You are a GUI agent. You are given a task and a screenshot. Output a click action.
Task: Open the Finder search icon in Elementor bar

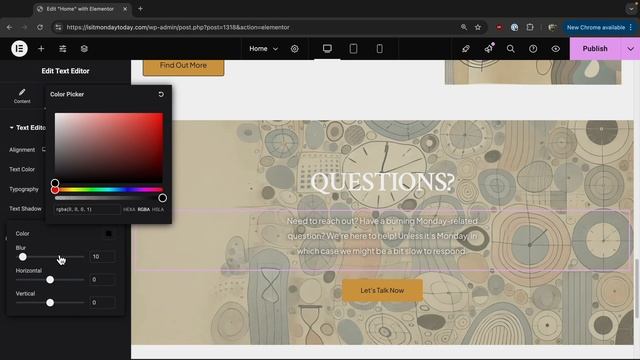point(510,49)
